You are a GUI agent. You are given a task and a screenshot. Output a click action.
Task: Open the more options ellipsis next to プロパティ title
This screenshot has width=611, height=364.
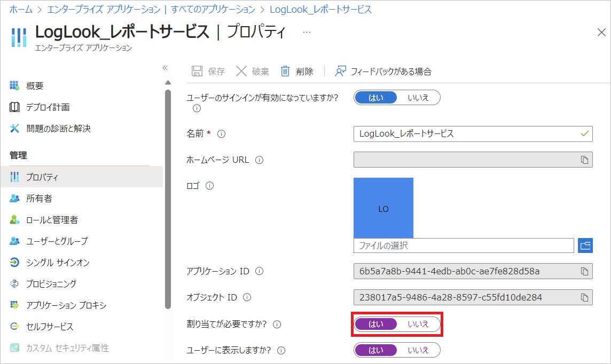click(307, 32)
